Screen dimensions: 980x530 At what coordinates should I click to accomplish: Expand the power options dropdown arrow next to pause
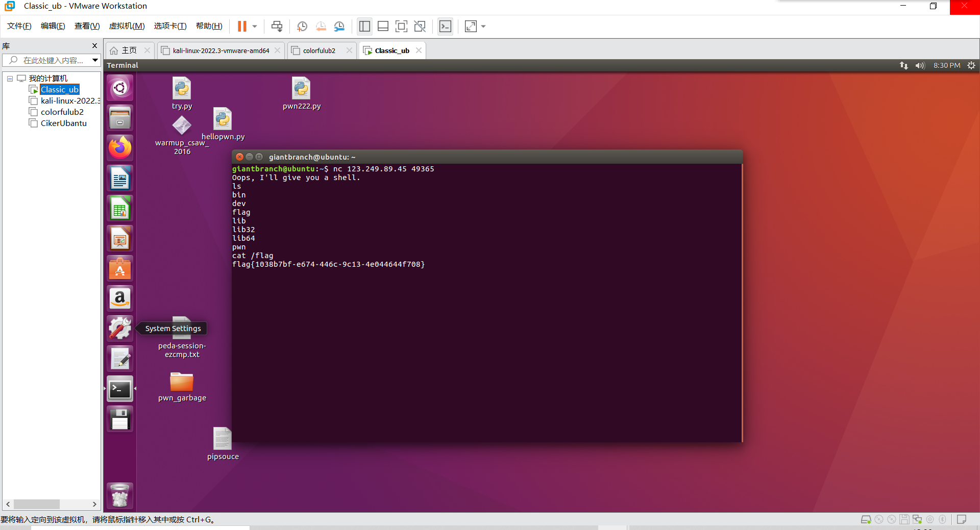pyautogui.click(x=255, y=27)
